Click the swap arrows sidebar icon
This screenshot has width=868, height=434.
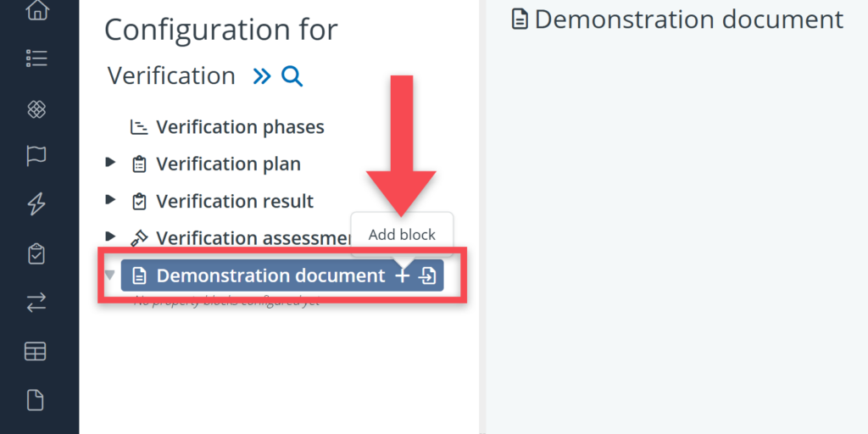36,303
